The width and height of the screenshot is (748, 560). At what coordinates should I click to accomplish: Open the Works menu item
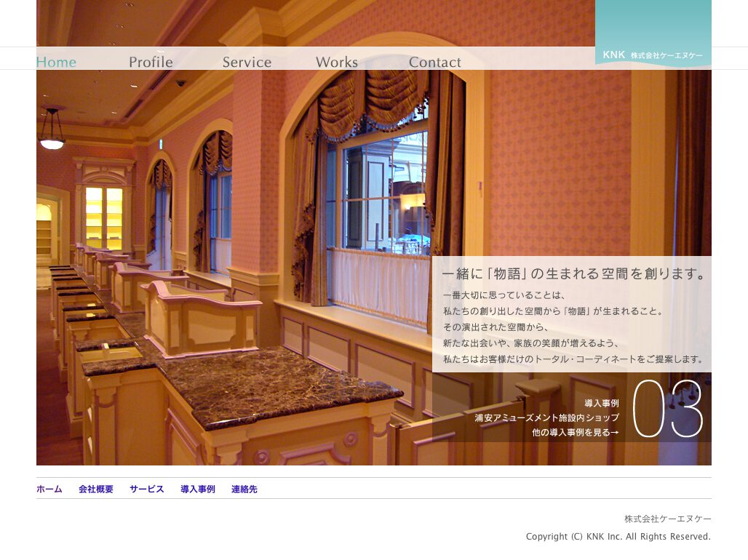[x=336, y=63]
